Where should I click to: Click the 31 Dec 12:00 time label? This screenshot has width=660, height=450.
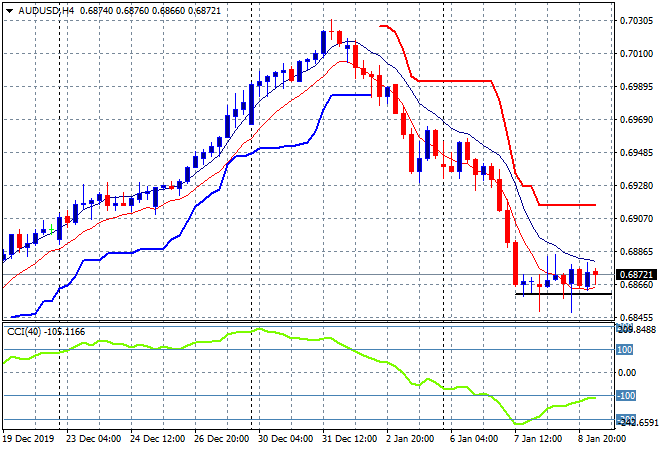(349, 439)
